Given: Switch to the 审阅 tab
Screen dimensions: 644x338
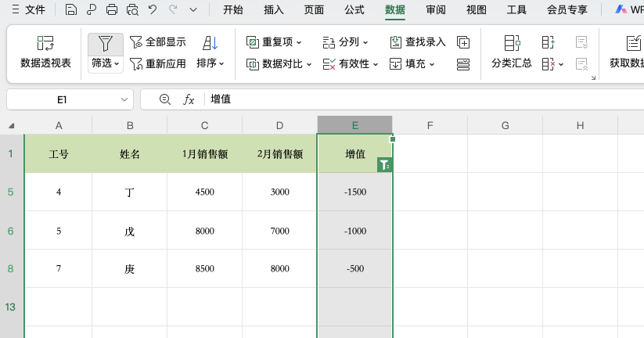Looking at the screenshot, I should pyautogui.click(x=436, y=9).
